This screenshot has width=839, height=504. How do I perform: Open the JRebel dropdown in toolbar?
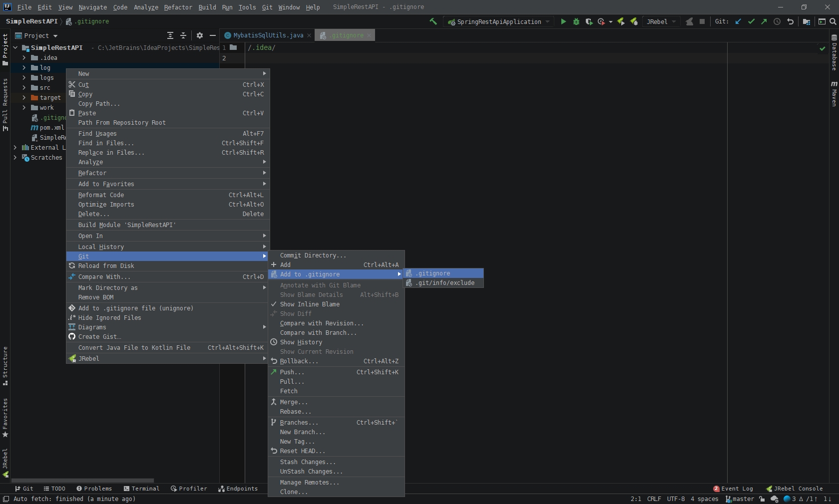point(661,21)
